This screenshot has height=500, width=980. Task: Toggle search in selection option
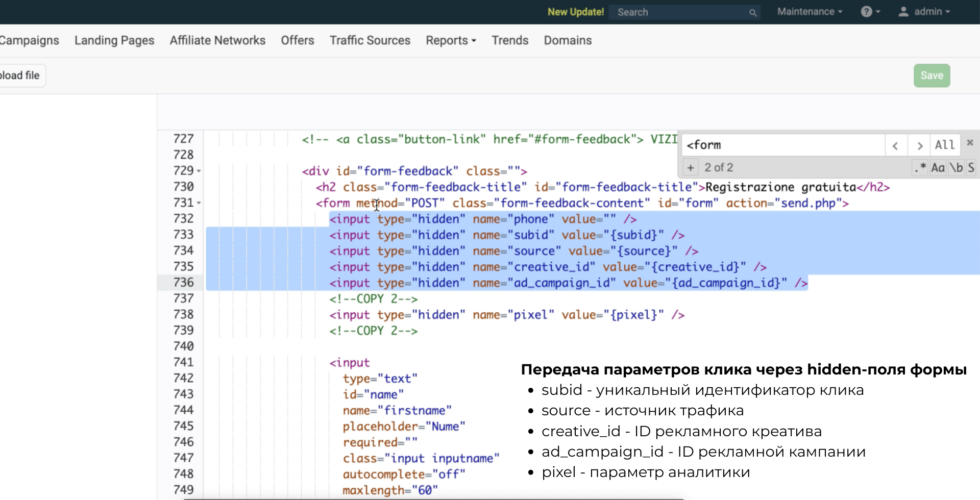(x=971, y=168)
